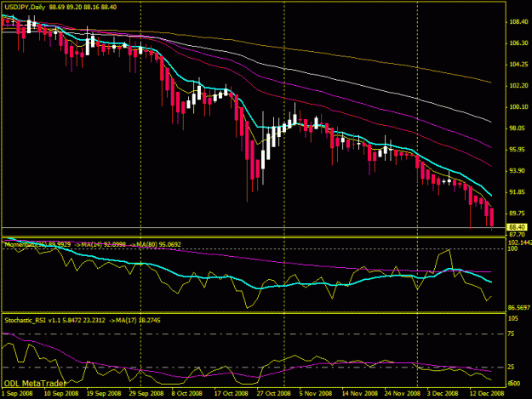Click the 12 Dec 2008 date label
The width and height of the screenshot is (532, 399).
point(487,394)
